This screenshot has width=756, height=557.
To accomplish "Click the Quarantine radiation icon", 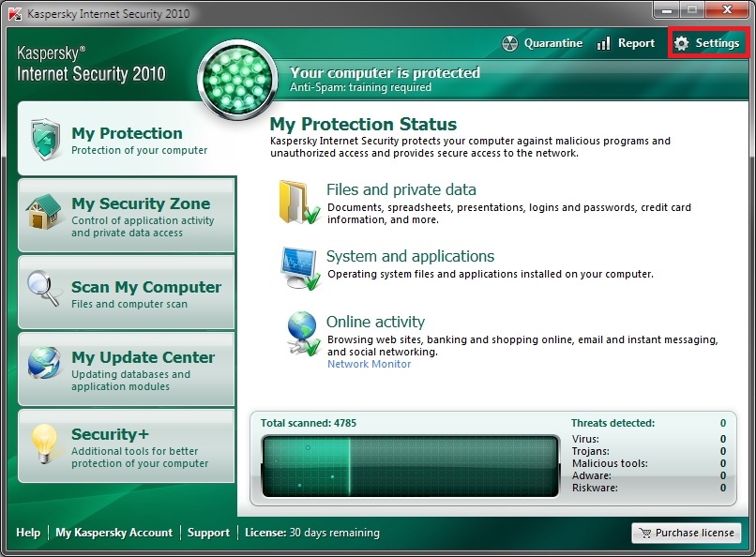I will (509, 43).
